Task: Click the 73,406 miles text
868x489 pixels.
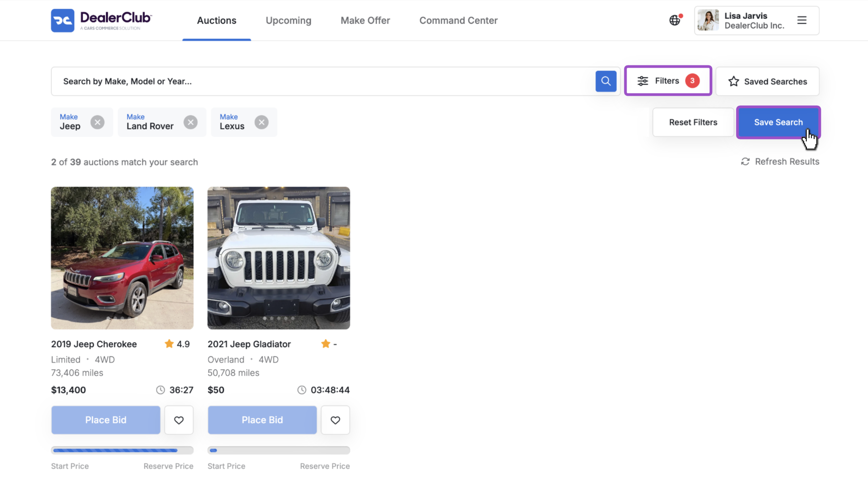Action: [77, 373]
